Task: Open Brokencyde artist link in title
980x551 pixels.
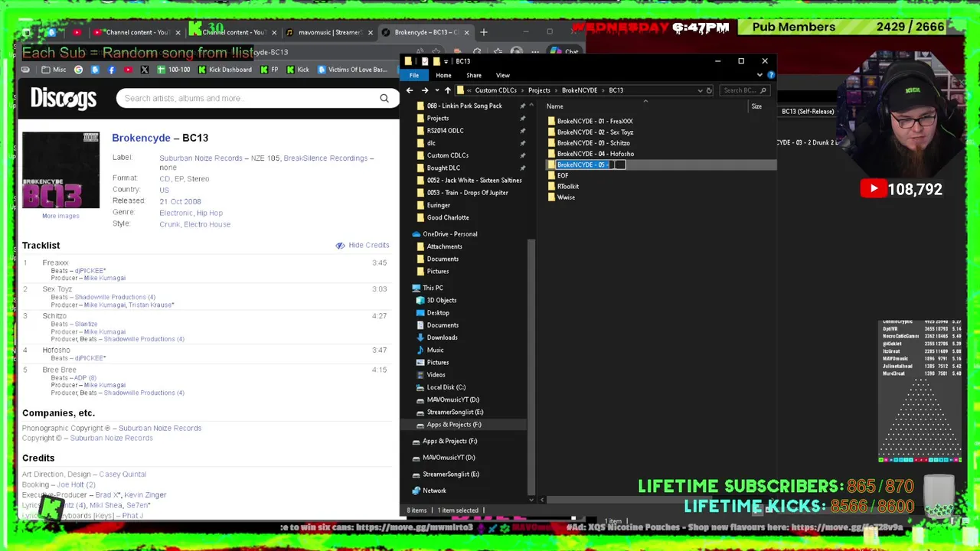Action: 141,138
